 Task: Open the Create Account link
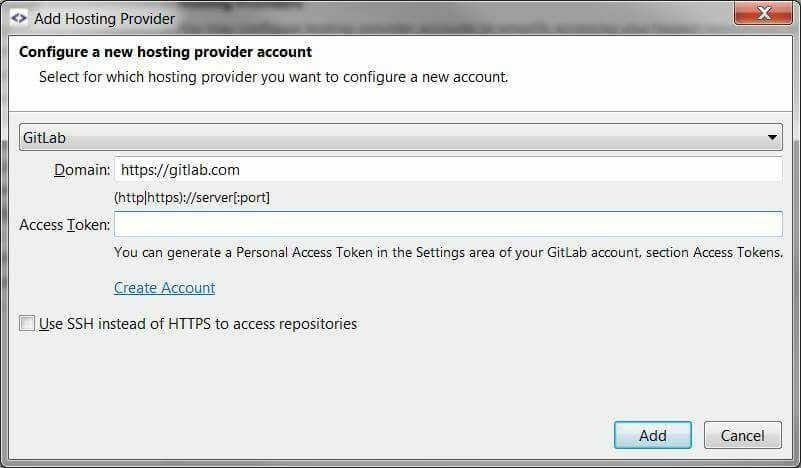coord(164,288)
